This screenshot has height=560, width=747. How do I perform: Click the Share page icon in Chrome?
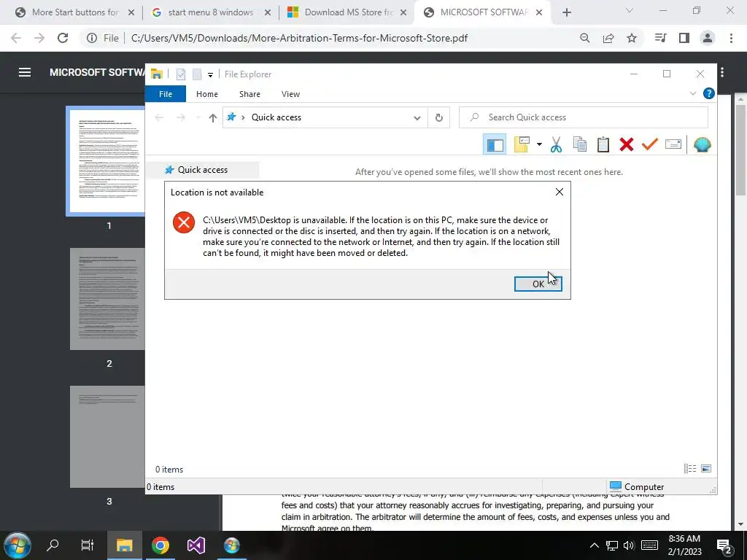[x=608, y=38]
